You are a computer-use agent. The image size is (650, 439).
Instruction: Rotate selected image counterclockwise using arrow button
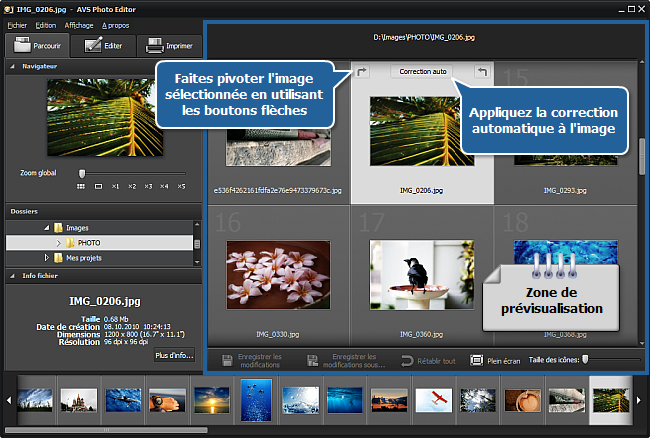[x=482, y=72]
